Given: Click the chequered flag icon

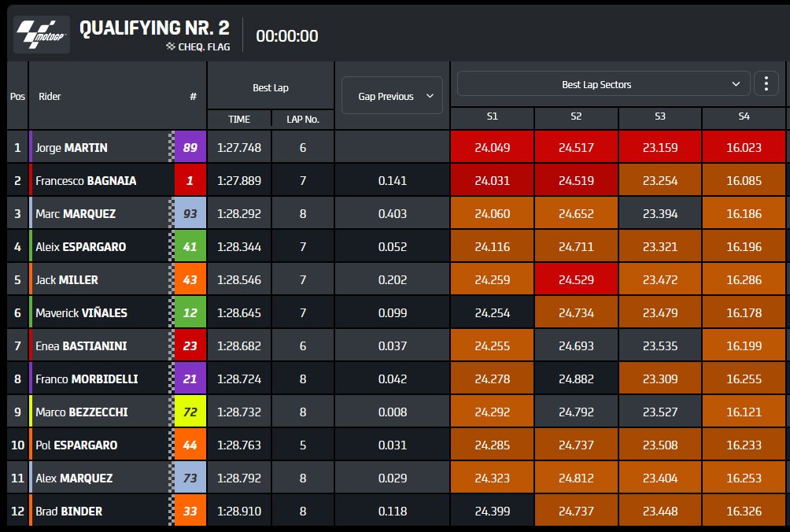Looking at the screenshot, I should tap(170, 46).
